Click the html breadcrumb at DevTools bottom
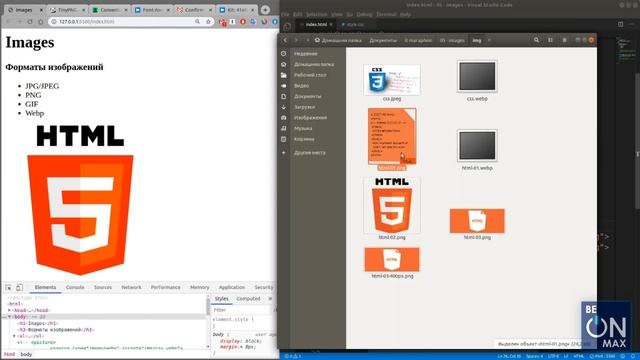 click(9, 354)
